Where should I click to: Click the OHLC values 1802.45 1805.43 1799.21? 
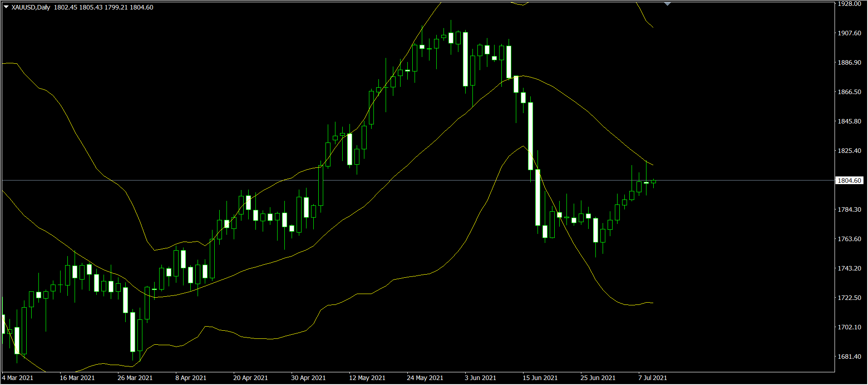[x=90, y=7]
